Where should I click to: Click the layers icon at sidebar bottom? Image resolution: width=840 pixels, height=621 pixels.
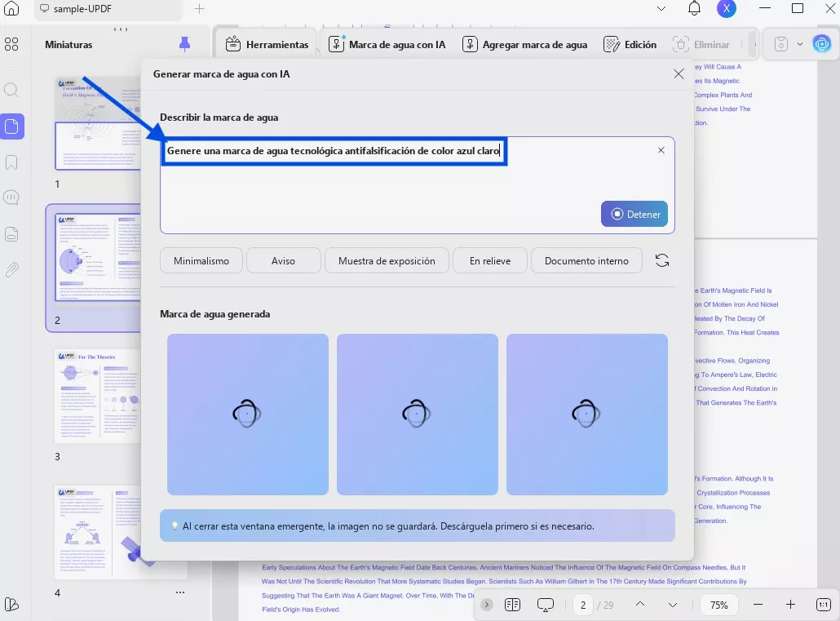click(11, 605)
